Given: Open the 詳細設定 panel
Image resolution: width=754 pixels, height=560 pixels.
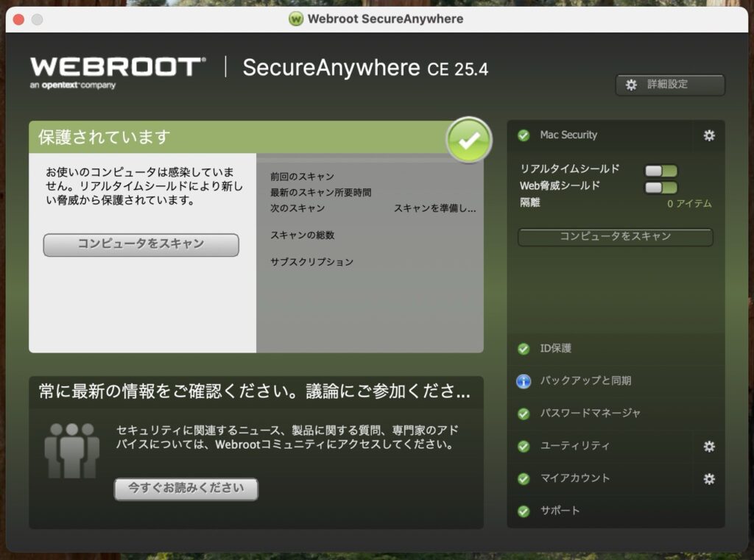Looking at the screenshot, I should (669, 85).
